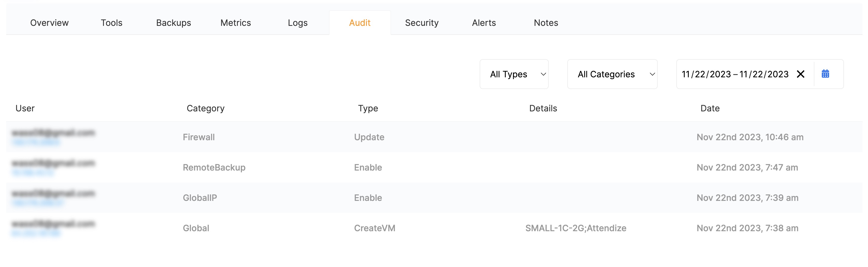Open the Security tab
Screen dimensions: 868x267
click(422, 23)
